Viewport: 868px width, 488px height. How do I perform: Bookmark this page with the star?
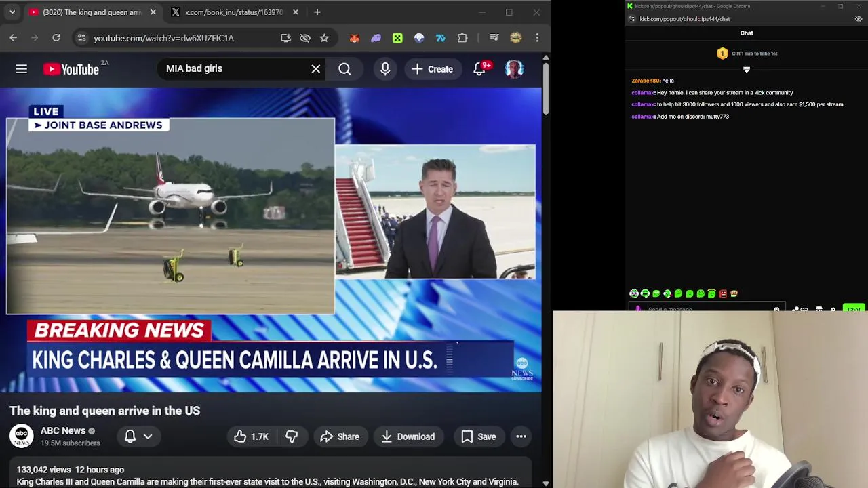click(324, 38)
